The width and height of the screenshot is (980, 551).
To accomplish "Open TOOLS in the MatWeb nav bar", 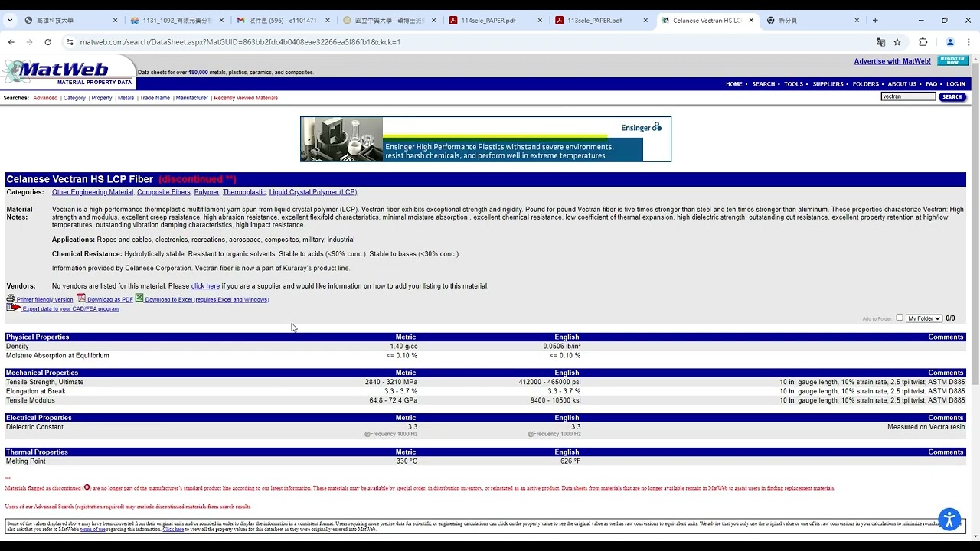I will tap(793, 84).
